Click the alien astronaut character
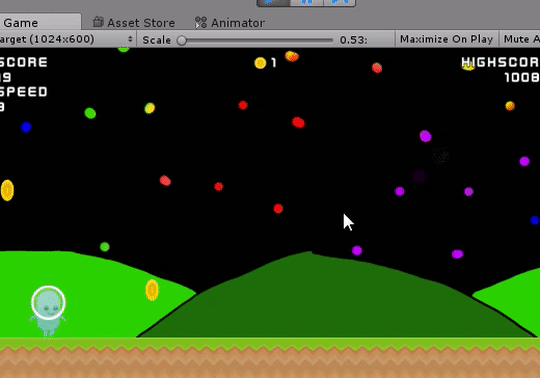This screenshot has width=540, height=378. (x=48, y=311)
